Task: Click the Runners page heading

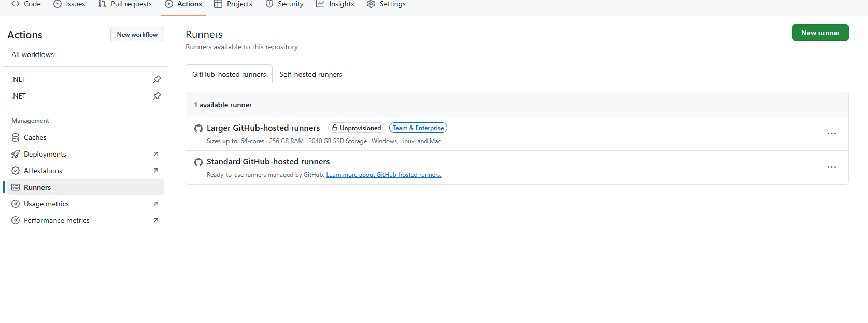Action: point(204,34)
